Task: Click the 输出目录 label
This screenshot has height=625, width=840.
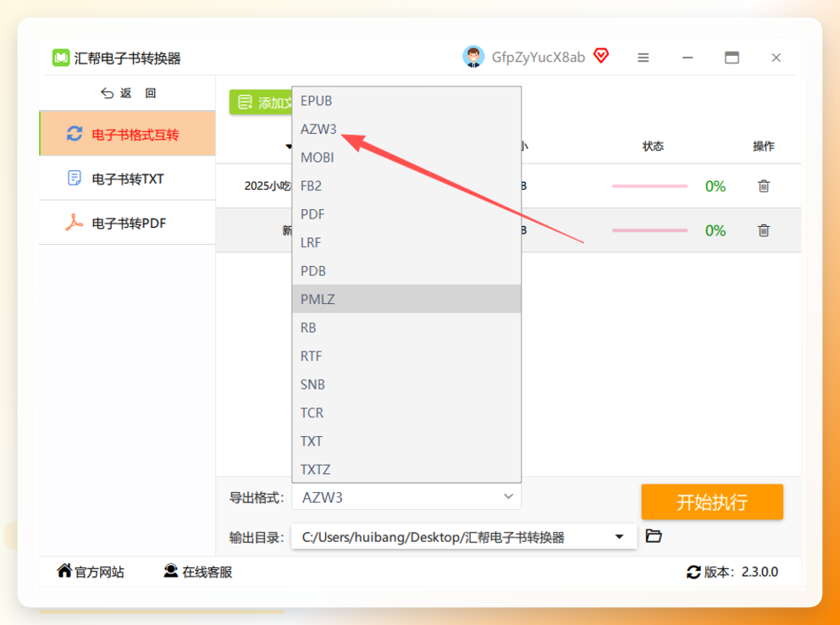Action: coord(257,537)
